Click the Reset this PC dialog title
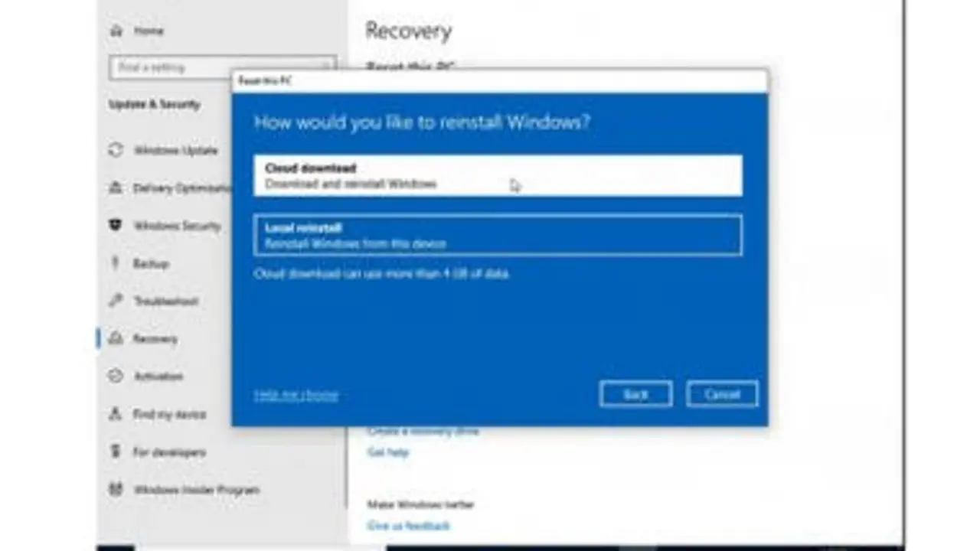The height and width of the screenshot is (551, 980). pyautogui.click(x=265, y=80)
